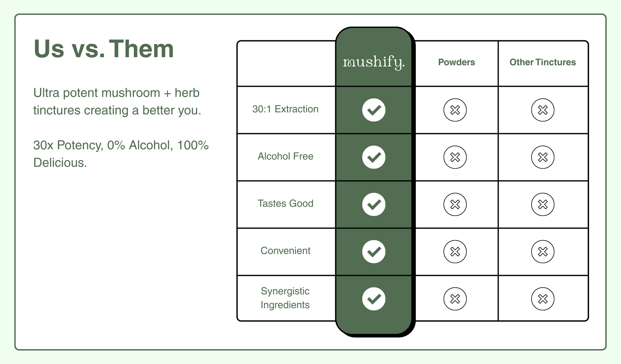
Task: Click the Powders X mark for Tastes Good
Action: click(x=455, y=204)
